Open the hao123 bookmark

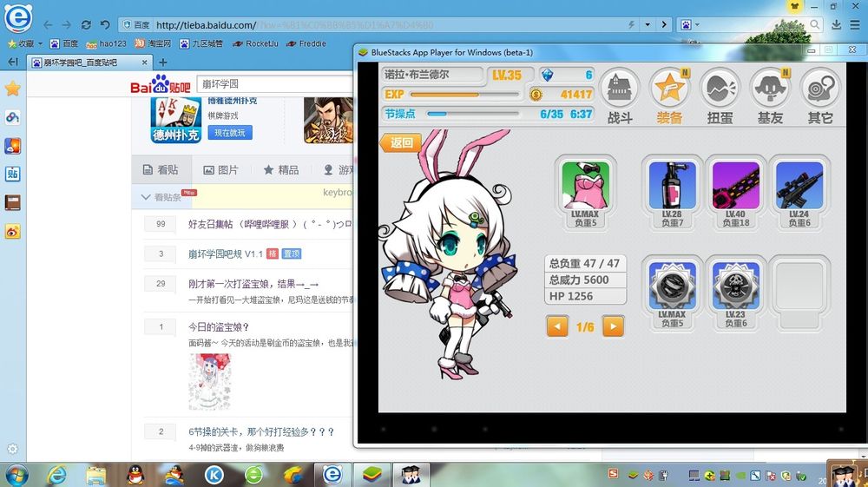coord(106,43)
